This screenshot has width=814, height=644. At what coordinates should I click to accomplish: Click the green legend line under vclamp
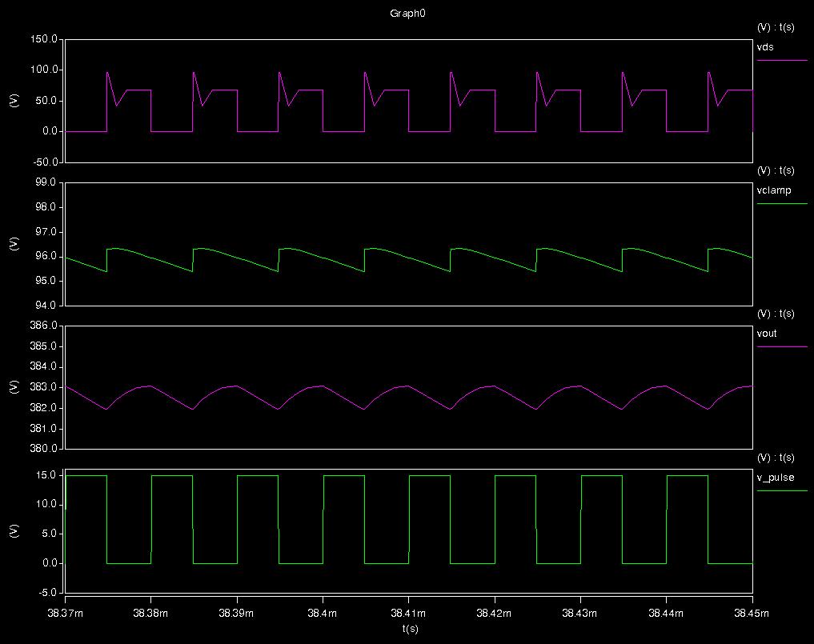(782, 203)
